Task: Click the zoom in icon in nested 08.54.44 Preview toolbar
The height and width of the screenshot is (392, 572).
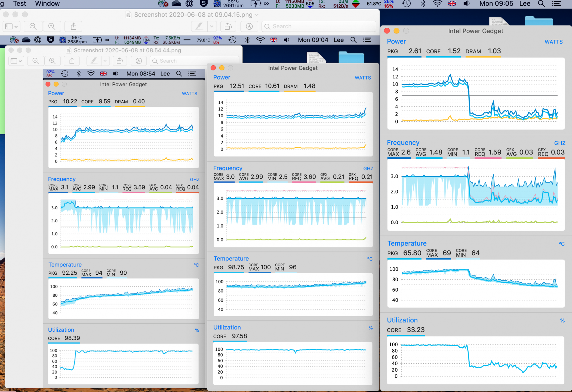Action: click(52, 61)
